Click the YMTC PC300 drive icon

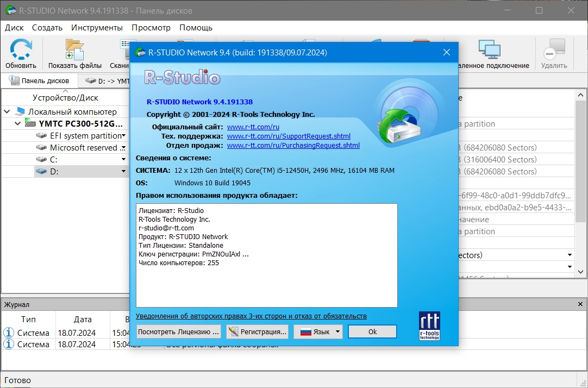click(30, 123)
